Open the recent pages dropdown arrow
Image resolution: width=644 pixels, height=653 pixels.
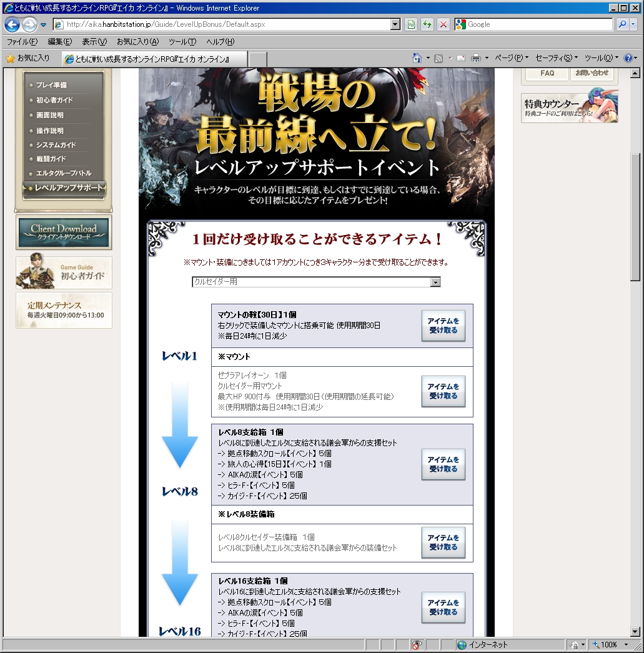43,24
